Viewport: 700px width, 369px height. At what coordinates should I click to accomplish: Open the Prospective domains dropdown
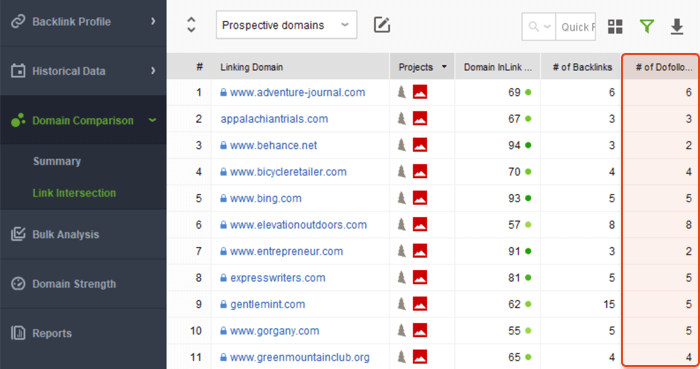[286, 25]
